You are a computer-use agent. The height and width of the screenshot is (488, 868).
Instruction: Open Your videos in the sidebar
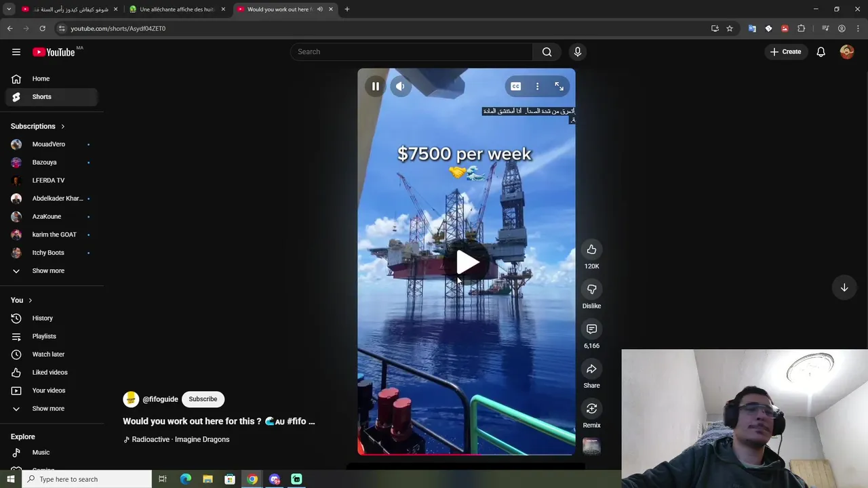[x=52, y=390]
